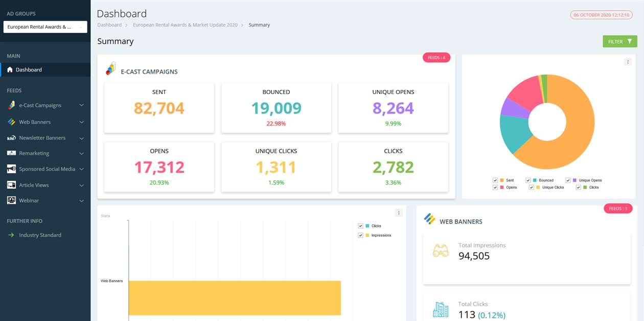Viewport: 644px width, 321px height.
Task: Expand the Webinar sidebar section
Action: [81, 200]
